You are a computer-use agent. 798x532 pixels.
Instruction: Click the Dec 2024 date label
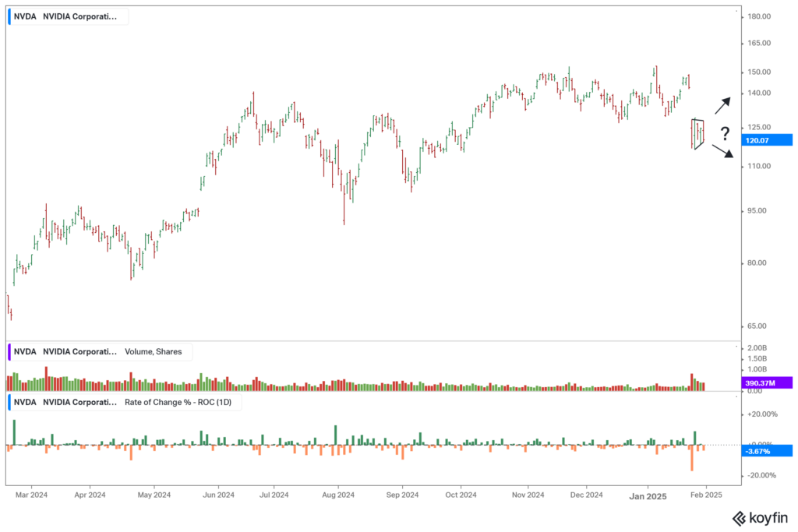[587, 495]
